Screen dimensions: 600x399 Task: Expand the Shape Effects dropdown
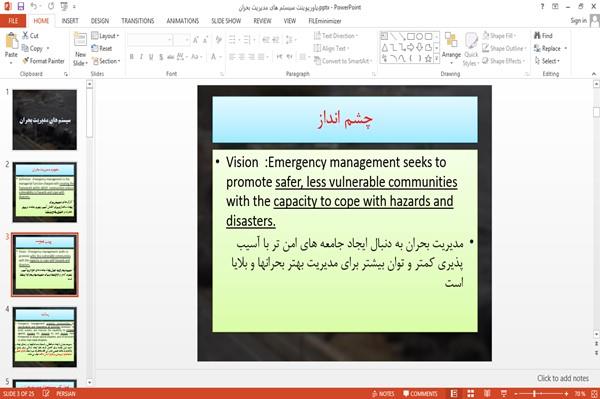point(504,61)
